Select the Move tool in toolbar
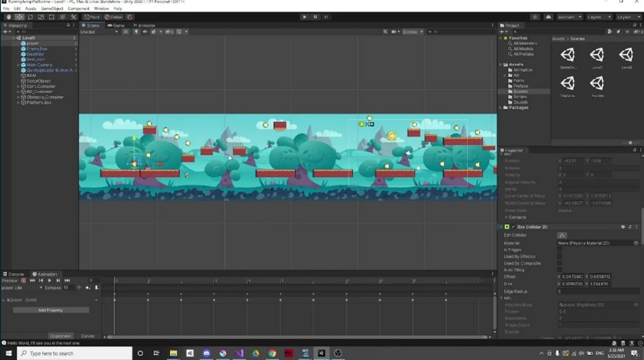Screen dimensions: 644x360 pyautogui.click(x=19, y=17)
